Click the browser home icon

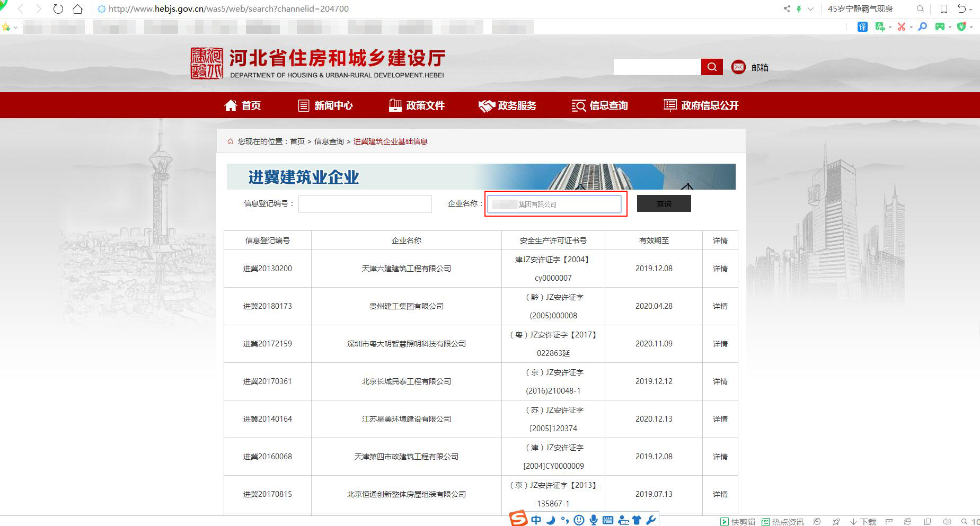point(77,9)
